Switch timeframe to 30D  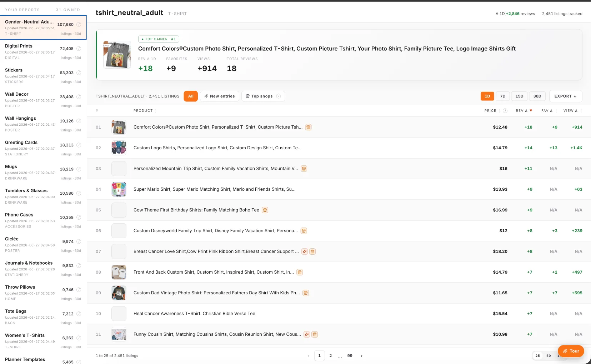pyautogui.click(x=537, y=96)
